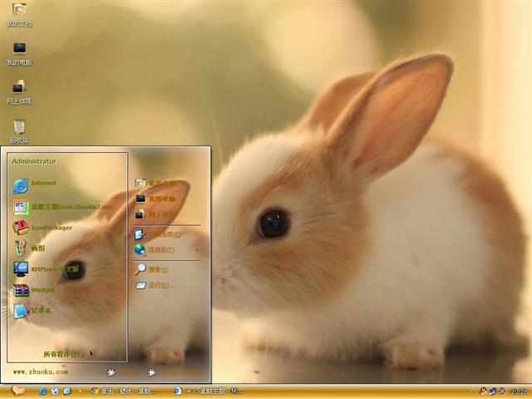This screenshot has height=399, width=532.
Task: Open 搜索(S) Search in the Start menu
Action: [151, 269]
